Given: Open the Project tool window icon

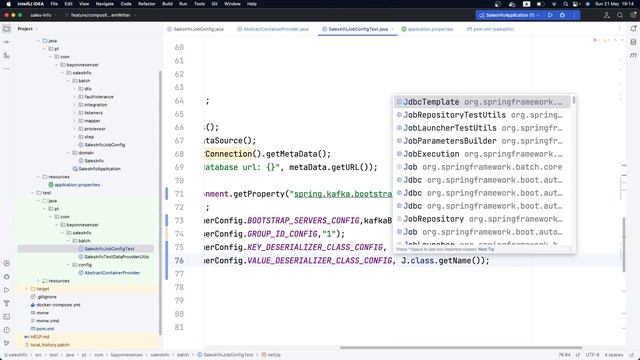Looking at the screenshot, I should click(x=7, y=29).
